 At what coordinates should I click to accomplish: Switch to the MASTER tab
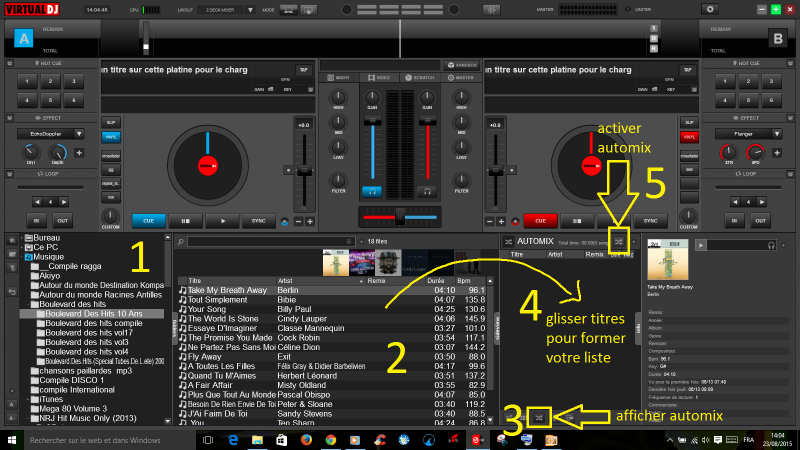[461, 78]
